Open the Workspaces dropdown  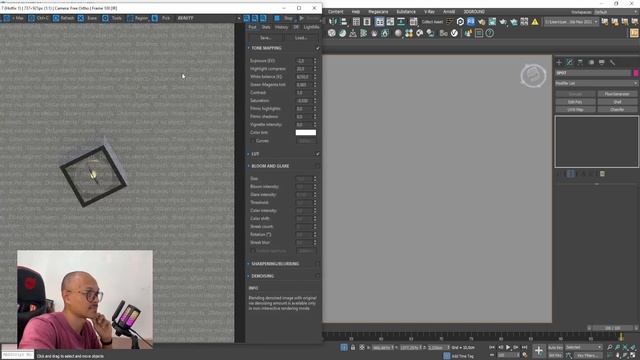point(616,12)
